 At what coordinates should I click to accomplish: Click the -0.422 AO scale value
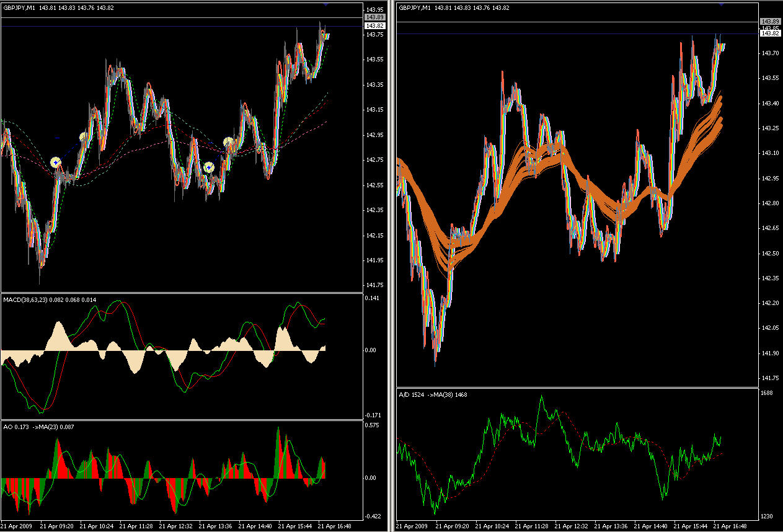(x=372, y=516)
